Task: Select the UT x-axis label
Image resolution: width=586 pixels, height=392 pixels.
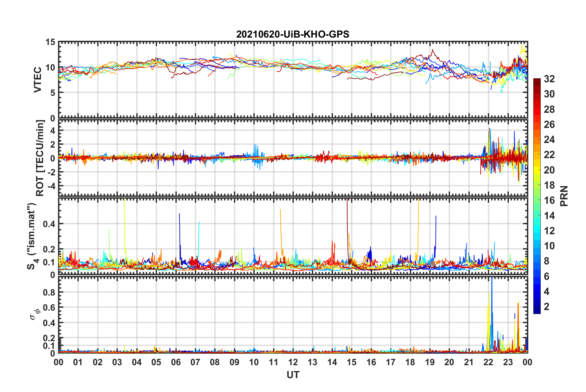Action: (x=293, y=375)
